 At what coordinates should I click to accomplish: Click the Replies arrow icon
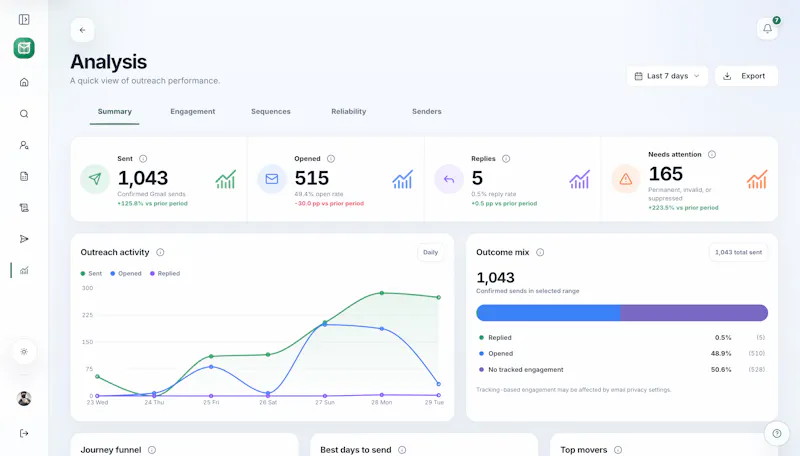[x=448, y=179]
